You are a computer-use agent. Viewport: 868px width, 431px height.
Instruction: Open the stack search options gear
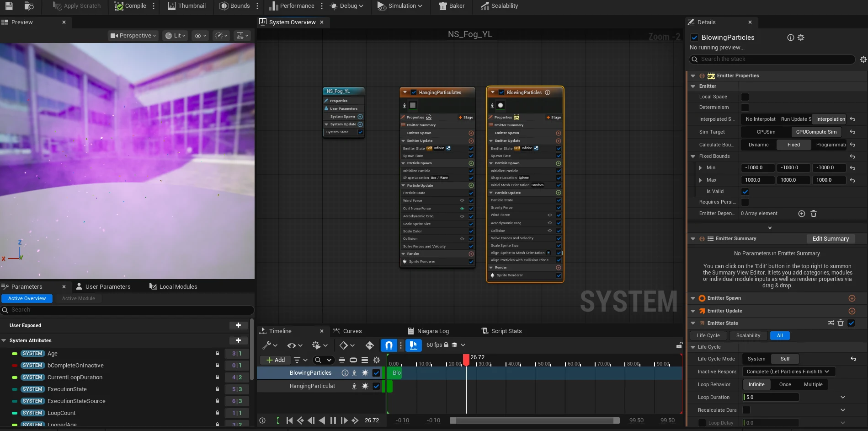tap(863, 59)
